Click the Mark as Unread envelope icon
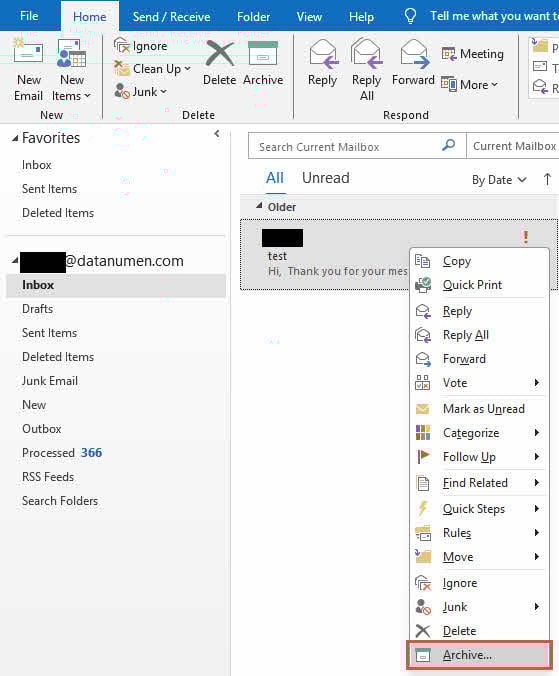 pyautogui.click(x=422, y=409)
